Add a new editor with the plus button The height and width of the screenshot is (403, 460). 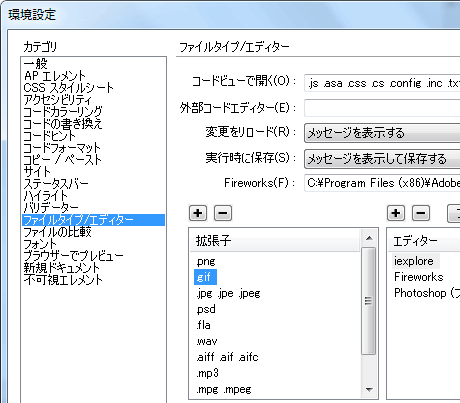tap(396, 213)
